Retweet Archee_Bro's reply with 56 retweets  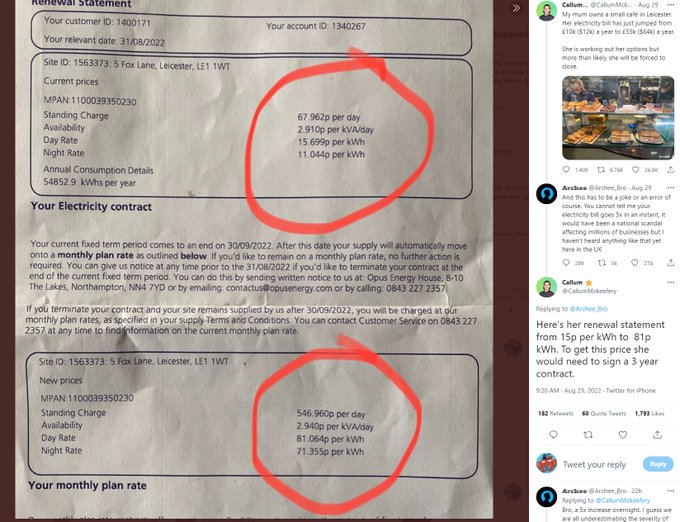pyautogui.click(x=602, y=262)
